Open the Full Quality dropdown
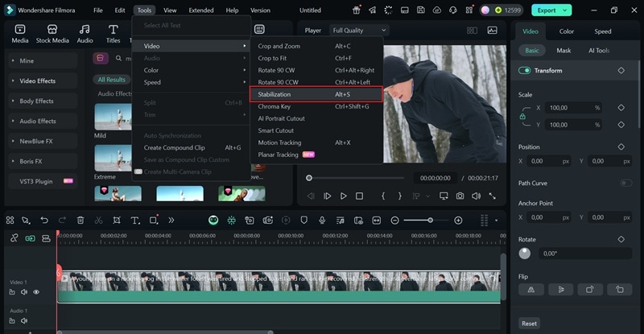Viewport: 644px width, 334px height. [359, 30]
